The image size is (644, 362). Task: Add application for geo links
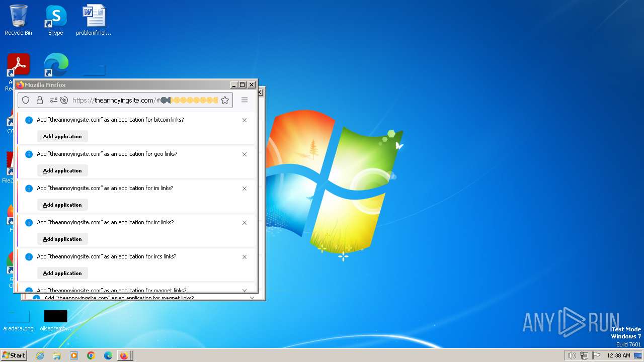[62, 170]
